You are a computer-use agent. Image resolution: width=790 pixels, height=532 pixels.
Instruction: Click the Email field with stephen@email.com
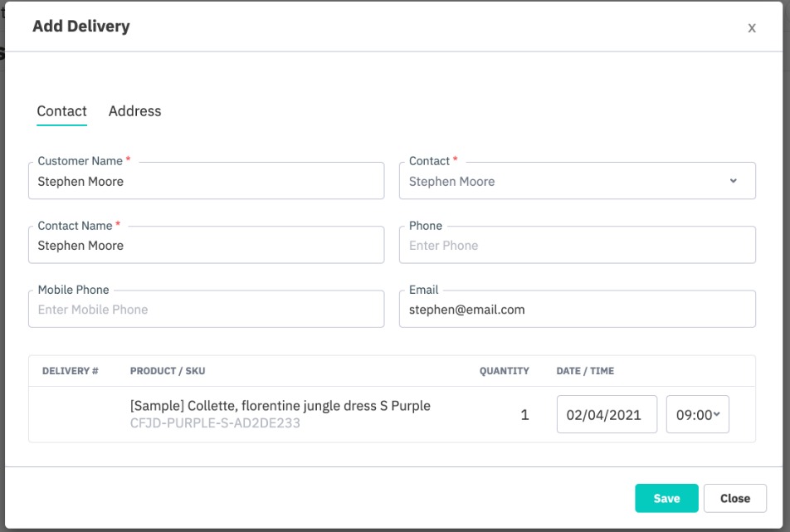point(577,310)
